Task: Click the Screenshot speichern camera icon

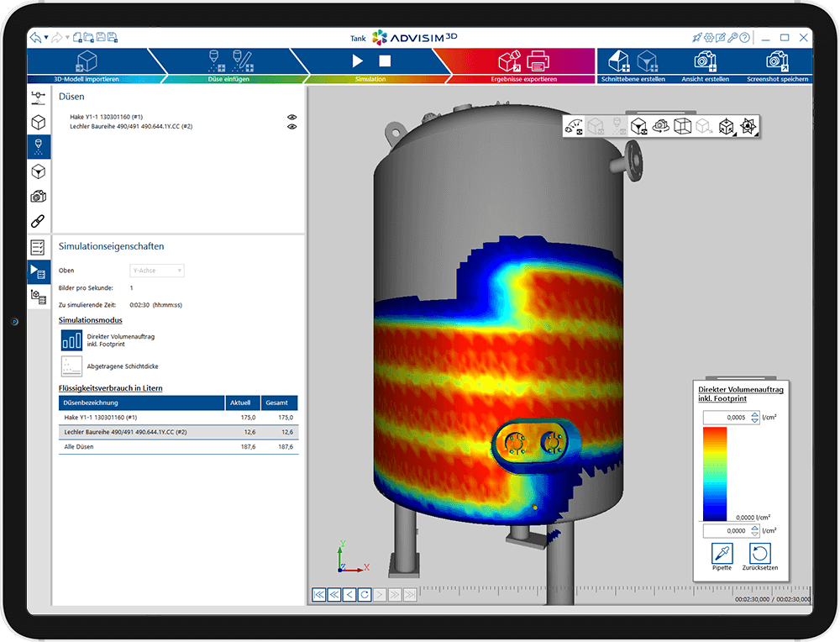Action: click(x=777, y=61)
